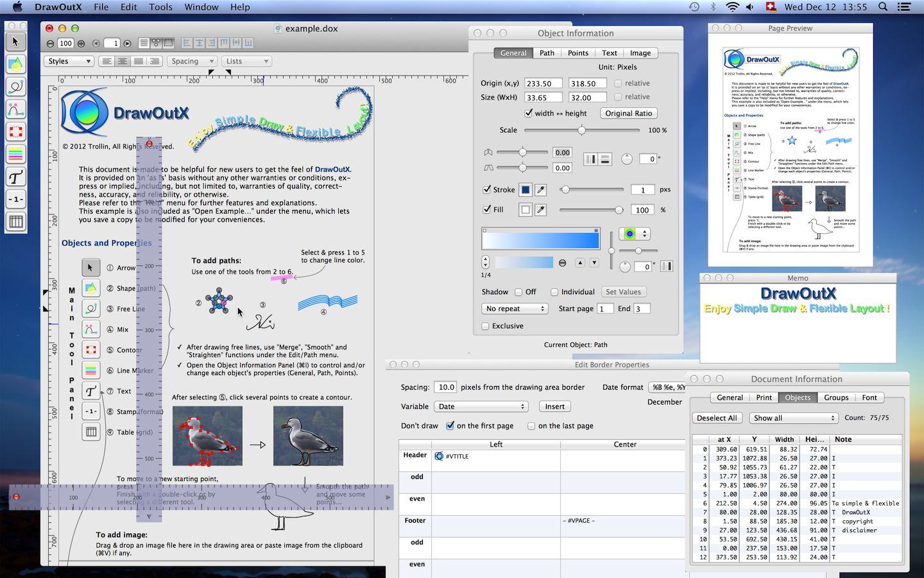The height and width of the screenshot is (578, 924).
Task: Uncheck Don't draw on the first page
Action: point(450,426)
